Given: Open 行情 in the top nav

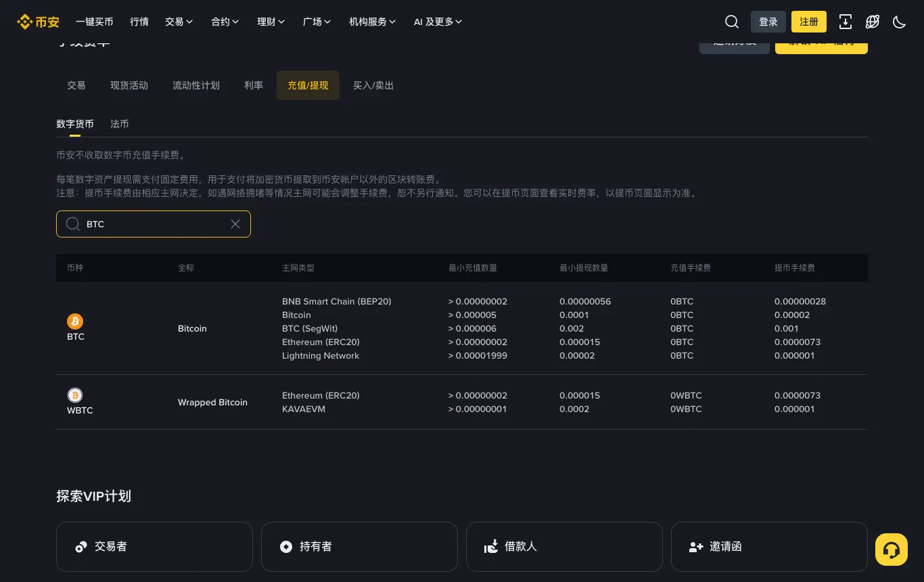Looking at the screenshot, I should click(x=139, y=22).
